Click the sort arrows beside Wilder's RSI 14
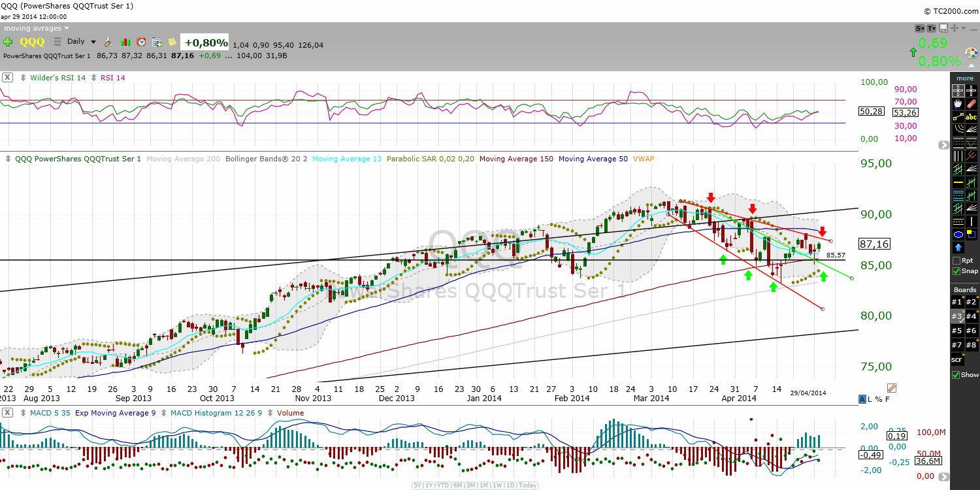980x490 pixels. (x=24, y=78)
